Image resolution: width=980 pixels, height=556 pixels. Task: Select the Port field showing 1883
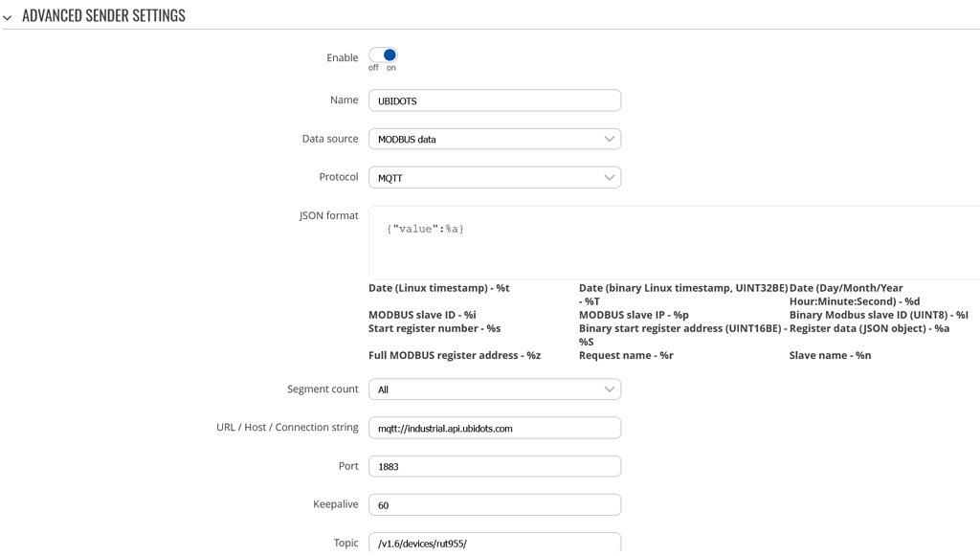point(494,465)
